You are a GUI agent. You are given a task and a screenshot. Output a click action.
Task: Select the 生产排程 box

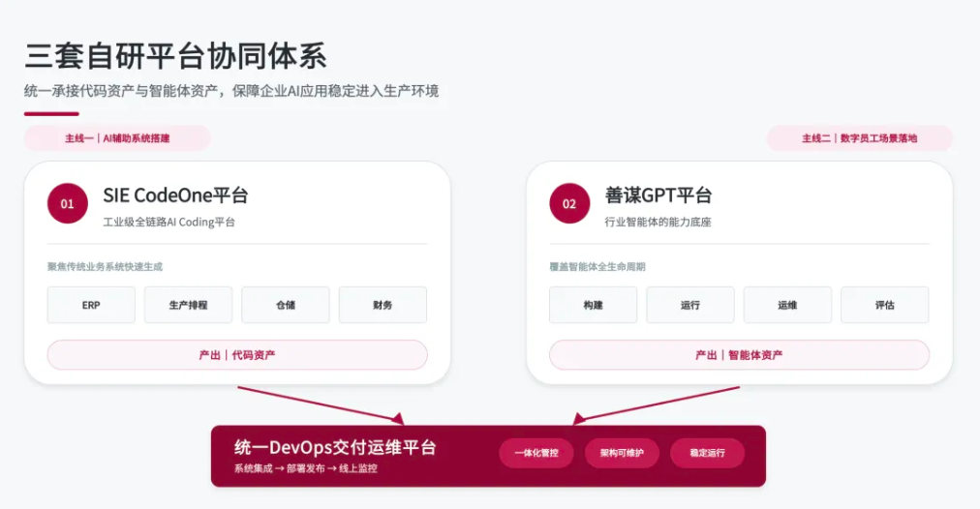tap(188, 305)
